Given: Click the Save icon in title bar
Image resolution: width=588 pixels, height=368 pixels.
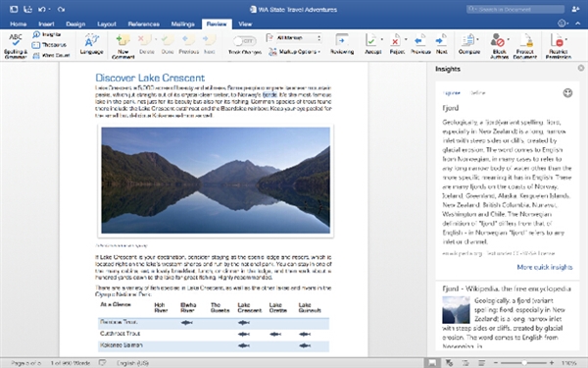Looking at the screenshot, I should pyautogui.click(x=27, y=9).
